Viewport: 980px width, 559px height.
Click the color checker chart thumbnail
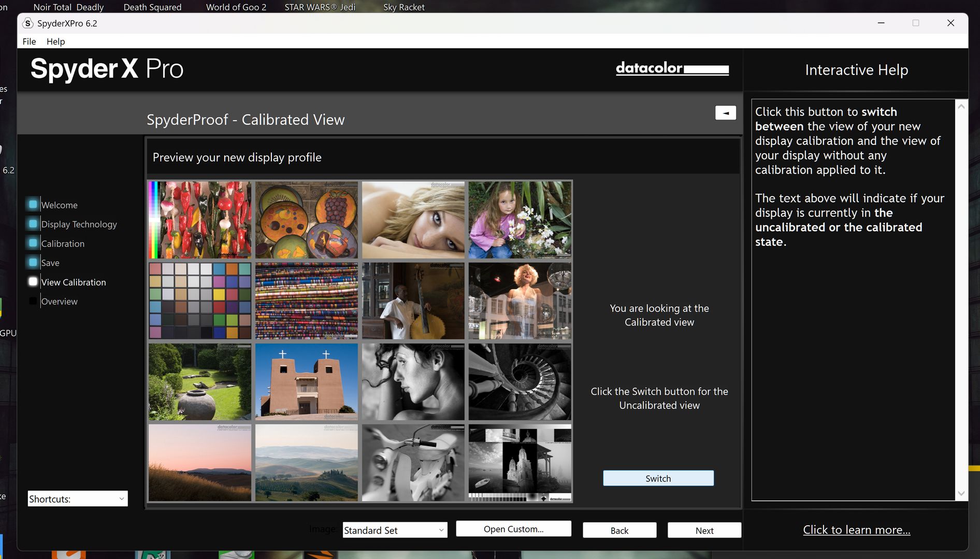pos(200,301)
